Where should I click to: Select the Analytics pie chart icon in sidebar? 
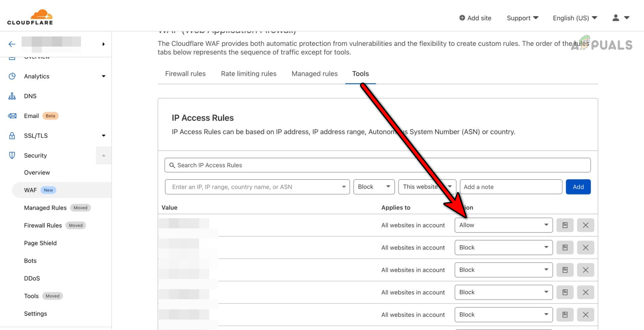[x=12, y=76]
